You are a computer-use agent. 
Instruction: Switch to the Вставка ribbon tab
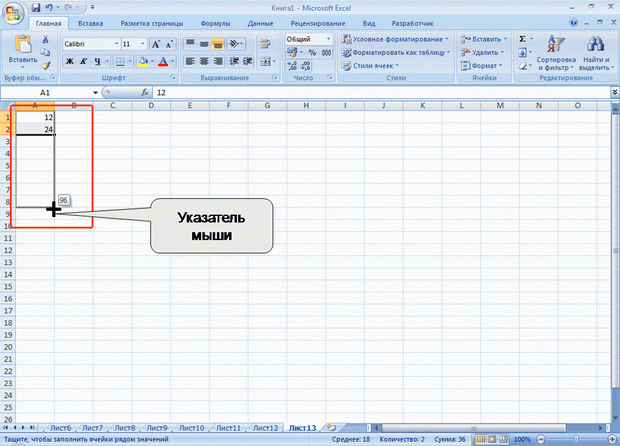pyautogui.click(x=91, y=23)
